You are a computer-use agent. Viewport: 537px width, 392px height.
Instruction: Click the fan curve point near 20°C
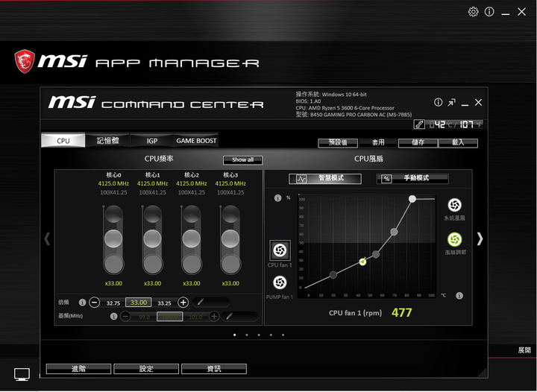[333, 274]
